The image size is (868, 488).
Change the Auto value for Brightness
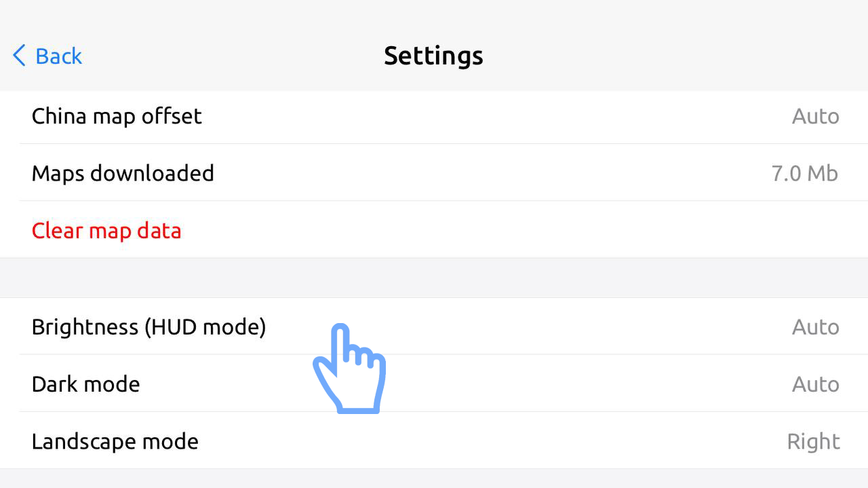tap(815, 327)
